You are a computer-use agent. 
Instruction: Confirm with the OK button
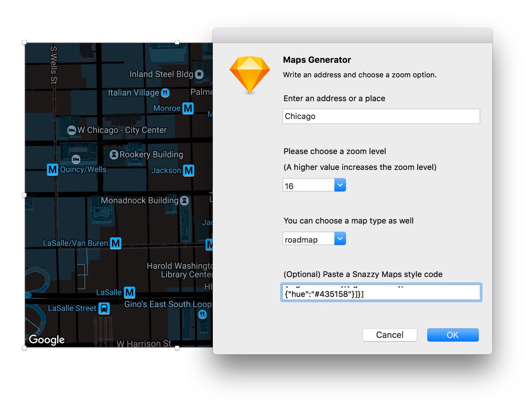coord(453,335)
